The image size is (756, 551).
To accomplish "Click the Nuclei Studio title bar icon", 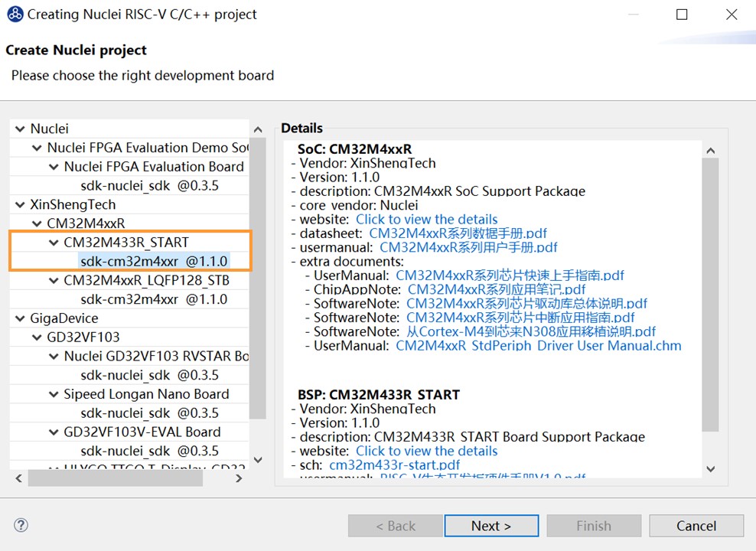I will [x=15, y=15].
